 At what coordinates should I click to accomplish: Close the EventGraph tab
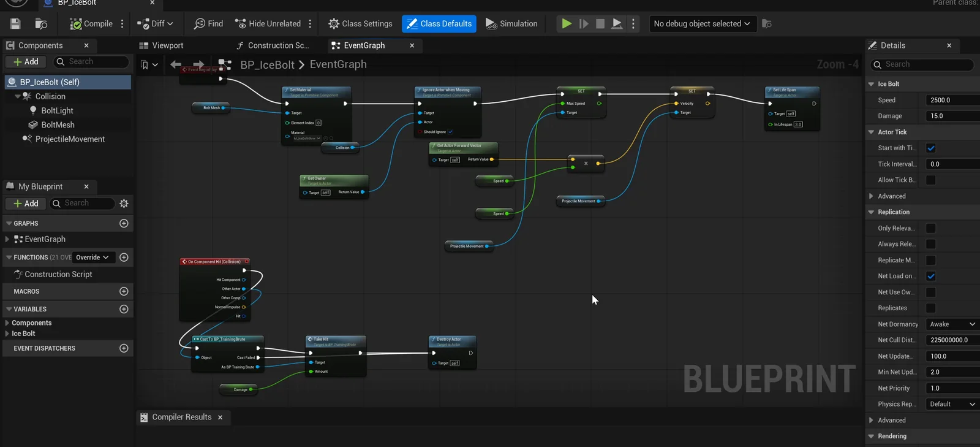[x=412, y=45]
